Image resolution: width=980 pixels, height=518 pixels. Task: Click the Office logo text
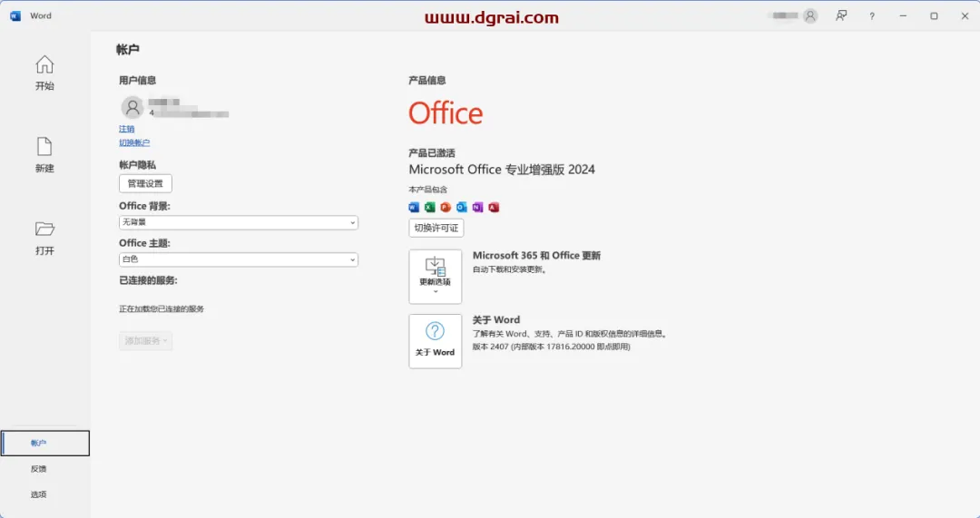pyautogui.click(x=446, y=113)
